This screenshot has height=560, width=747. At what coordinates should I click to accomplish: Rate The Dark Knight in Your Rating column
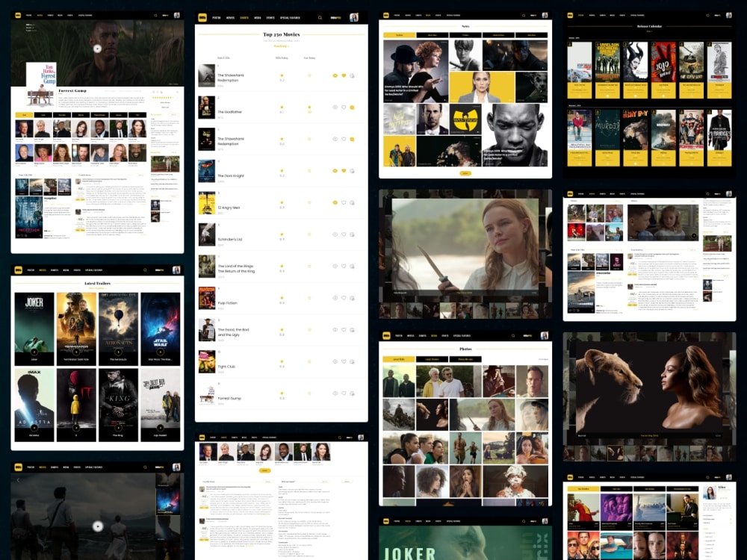tap(309, 170)
